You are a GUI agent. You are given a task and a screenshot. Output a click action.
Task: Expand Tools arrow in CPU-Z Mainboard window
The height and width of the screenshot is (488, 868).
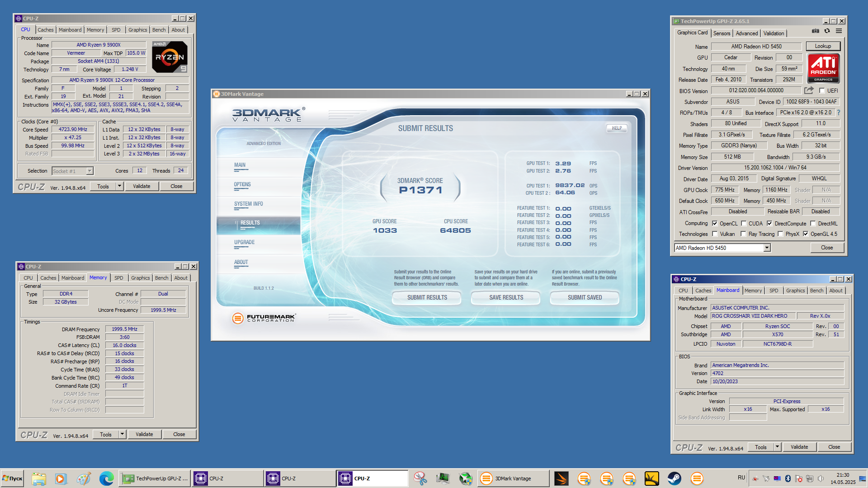coord(777,447)
